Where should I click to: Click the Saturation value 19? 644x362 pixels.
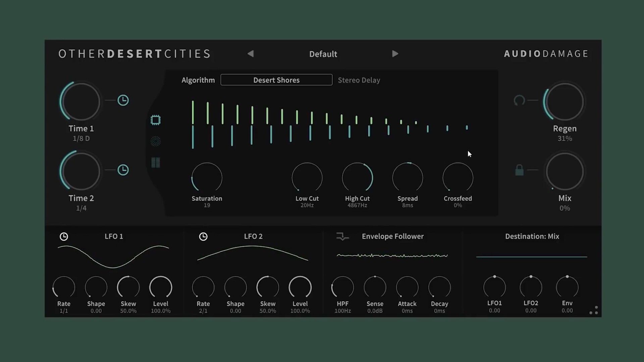207,205
